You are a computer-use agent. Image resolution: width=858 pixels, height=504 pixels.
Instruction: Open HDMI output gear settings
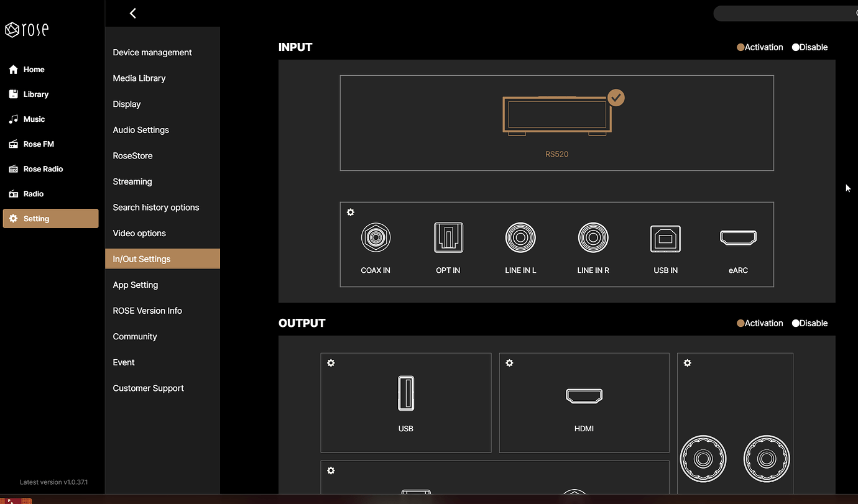click(x=509, y=363)
